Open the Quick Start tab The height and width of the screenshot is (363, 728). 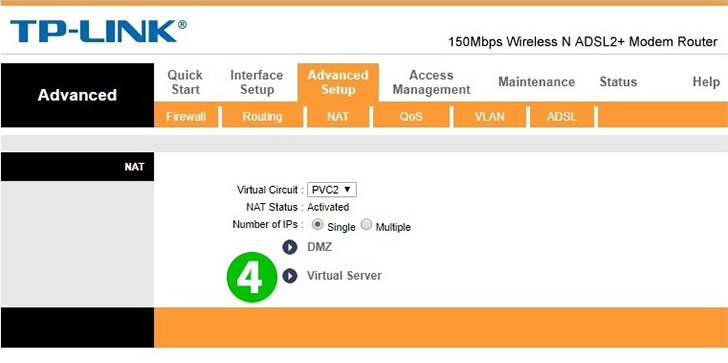[185, 82]
